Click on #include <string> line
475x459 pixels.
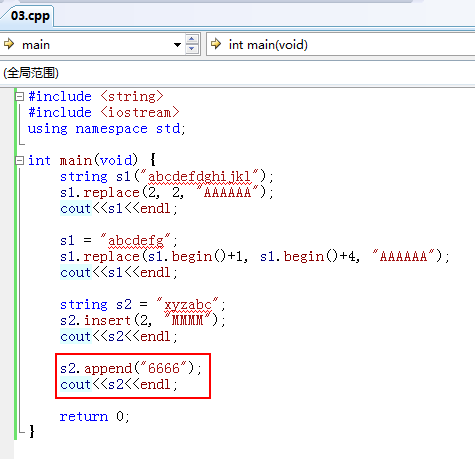96,97
